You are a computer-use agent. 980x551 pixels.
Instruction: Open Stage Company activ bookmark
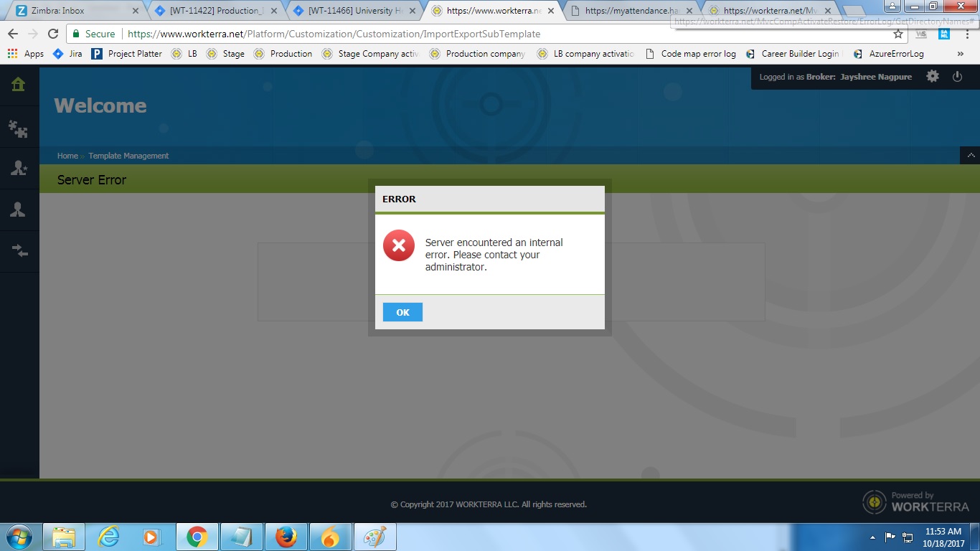coord(370,54)
